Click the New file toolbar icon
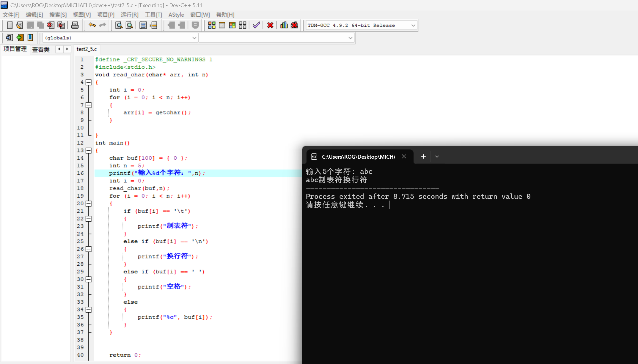The image size is (638, 364). coord(10,25)
